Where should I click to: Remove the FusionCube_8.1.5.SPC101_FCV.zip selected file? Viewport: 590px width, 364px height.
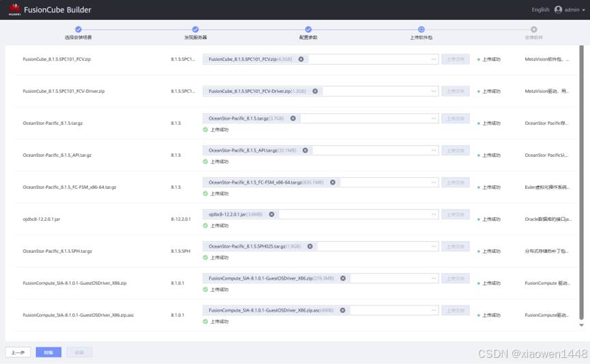tap(301, 59)
